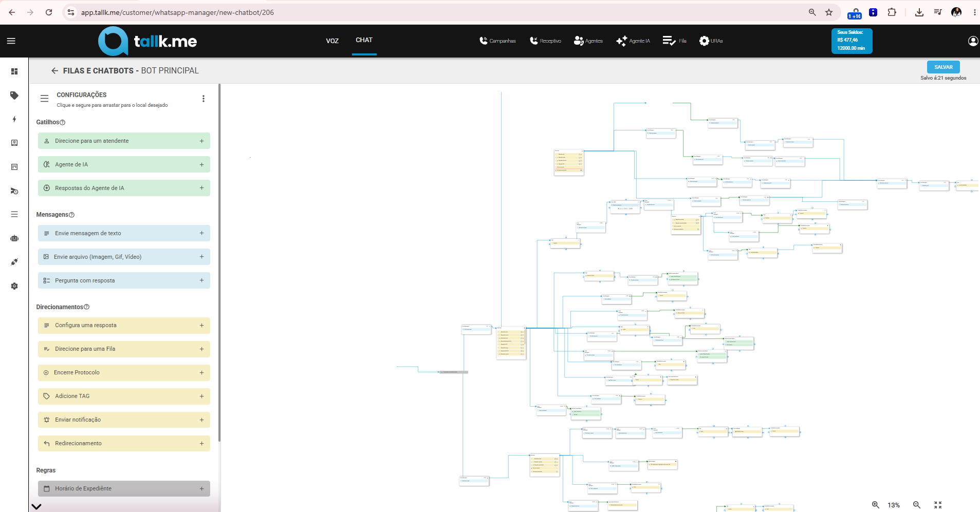The image size is (980, 512).
Task: Open the user profile avatar icon
Action: pyautogui.click(x=973, y=41)
